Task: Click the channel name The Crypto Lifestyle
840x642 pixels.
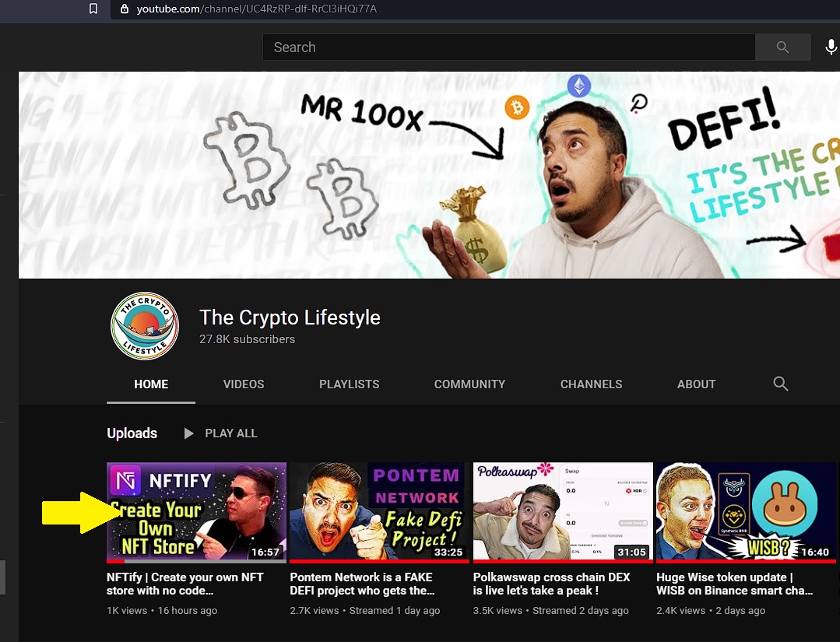Action: point(290,317)
